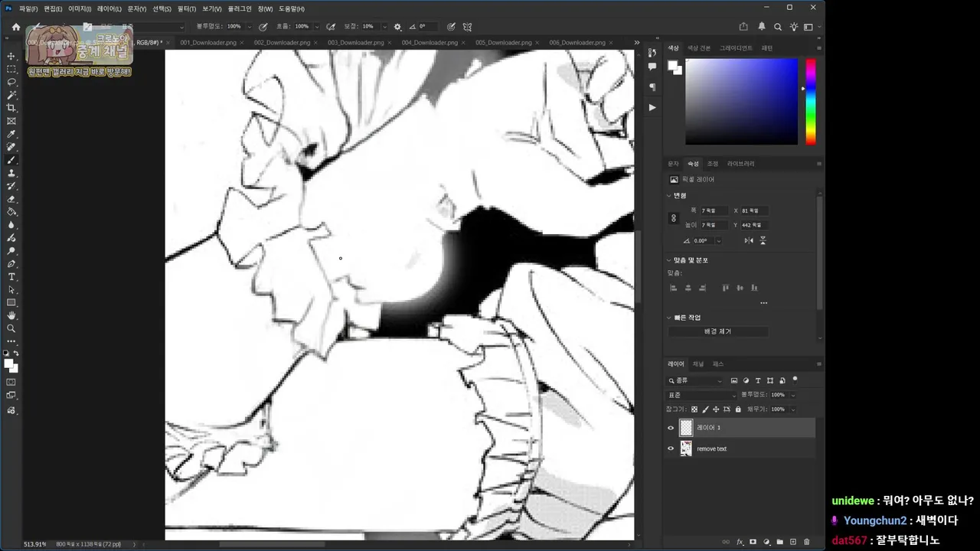Open the layer opacity dropdown
The height and width of the screenshot is (551, 980).
(792, 395)
